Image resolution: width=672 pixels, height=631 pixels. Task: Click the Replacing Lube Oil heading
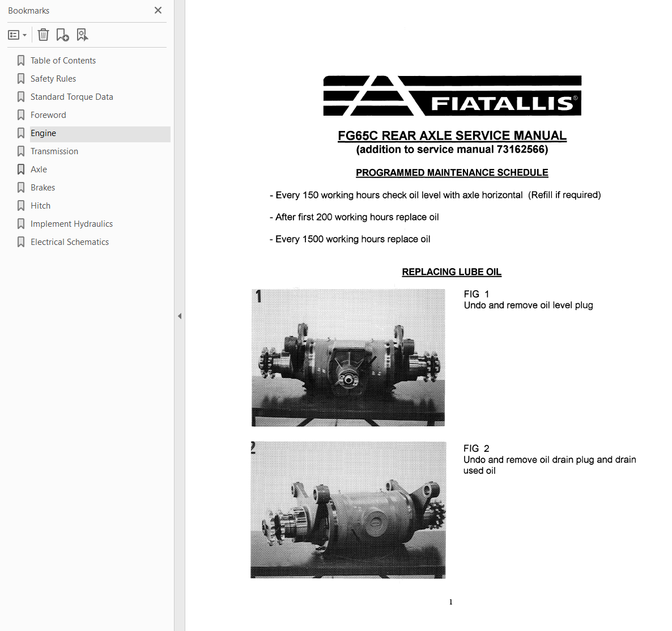(452, 272)
